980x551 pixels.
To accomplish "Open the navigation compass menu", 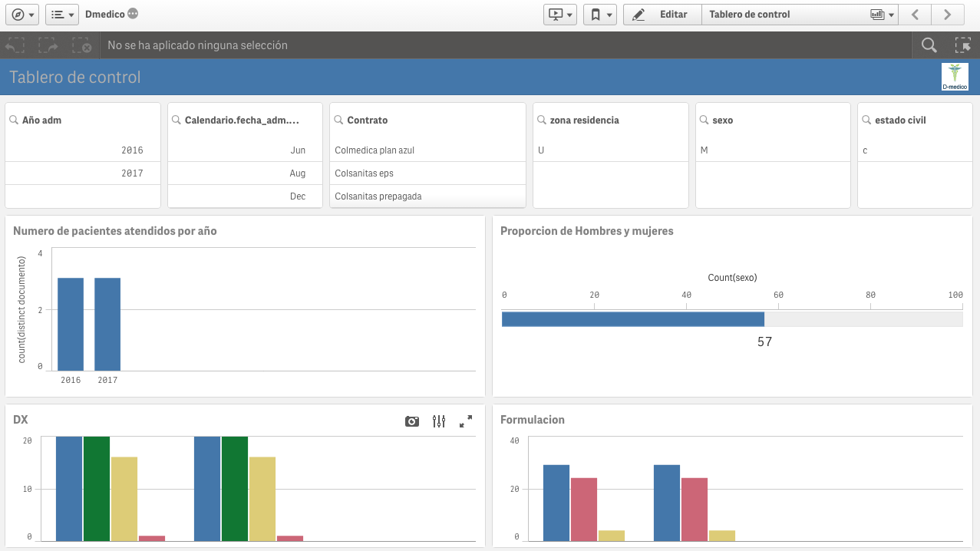I will click(21, 15).
